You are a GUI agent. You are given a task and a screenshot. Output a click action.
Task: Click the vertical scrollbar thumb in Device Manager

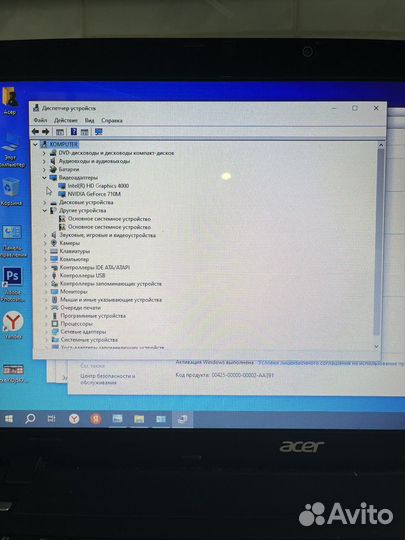[x=379, y=241]
